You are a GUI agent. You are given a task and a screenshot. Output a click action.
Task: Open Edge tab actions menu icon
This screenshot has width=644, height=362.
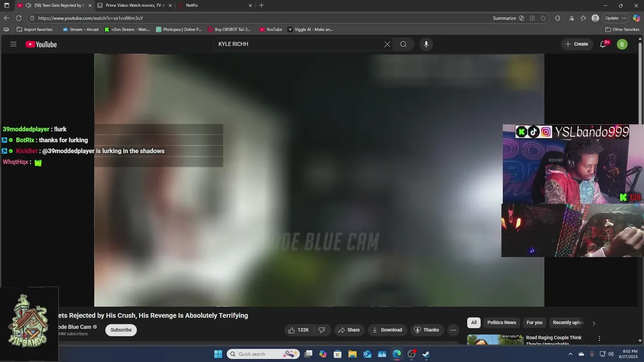7,6
